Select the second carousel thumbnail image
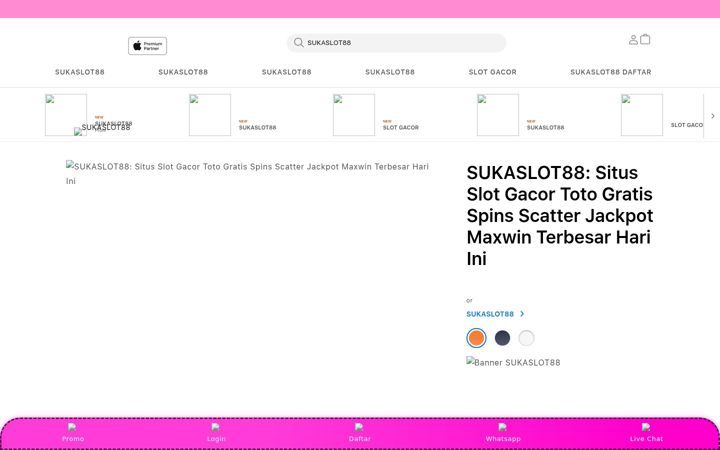Screen dimensions: 720x450 tap(210, 115)
